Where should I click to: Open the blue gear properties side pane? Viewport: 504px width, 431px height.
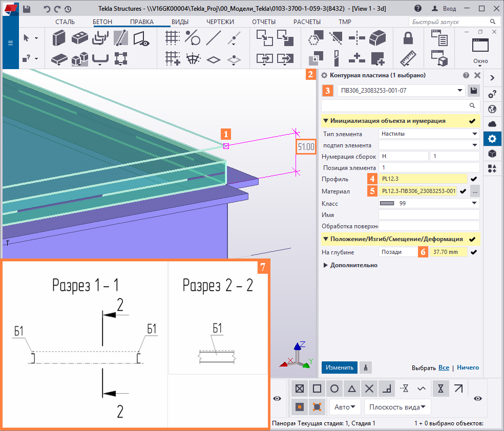pyautogui.click(x=492, y=139)
